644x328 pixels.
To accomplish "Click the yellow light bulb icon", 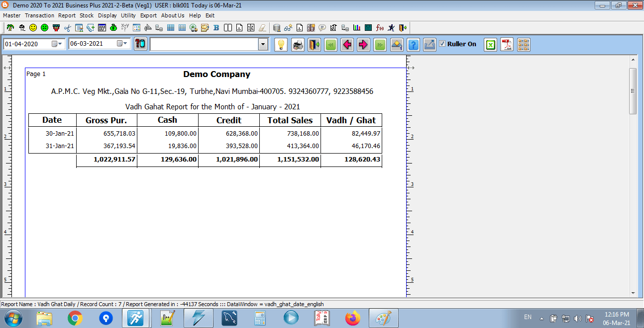I will pos(281,45).
